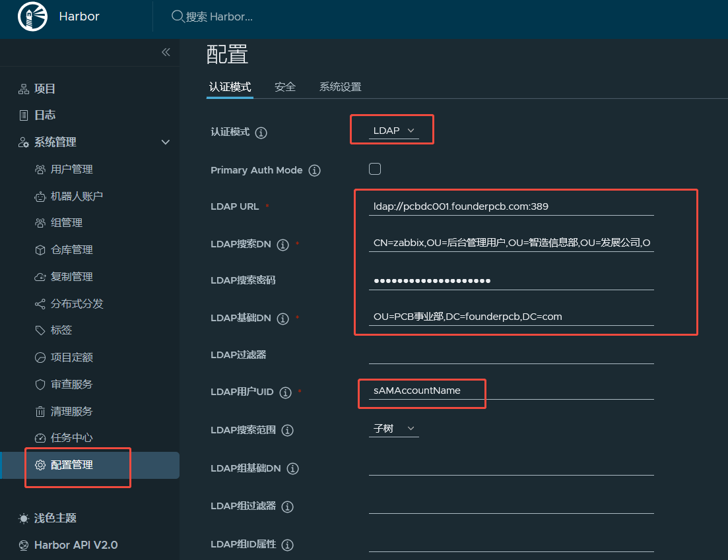The width and height of the screenshot is (728, 560).
Task: Click the 配置管理 gear icon
Action: pyautogui.click(x=40, y=465)
